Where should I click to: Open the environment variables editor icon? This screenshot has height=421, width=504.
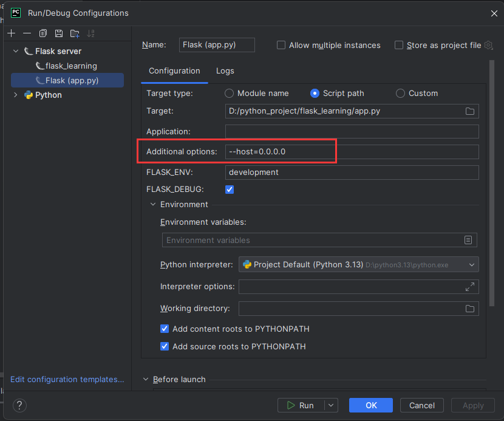point(468,240)
